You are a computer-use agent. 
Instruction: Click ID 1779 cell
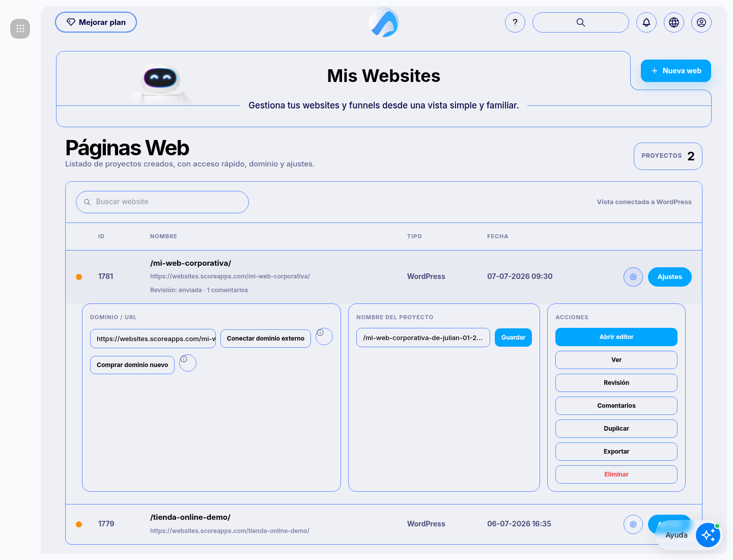pos(106,524)
